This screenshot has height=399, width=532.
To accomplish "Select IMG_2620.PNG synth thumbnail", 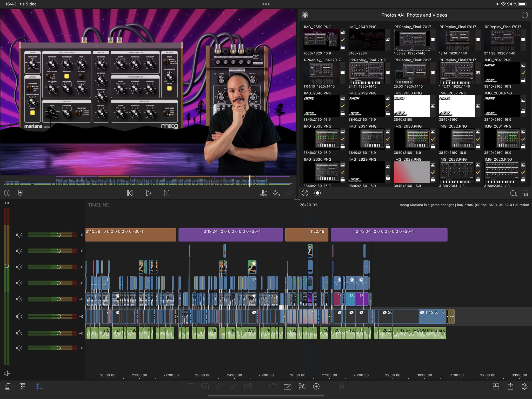I will pyautogui.click(x=502, y=172).
